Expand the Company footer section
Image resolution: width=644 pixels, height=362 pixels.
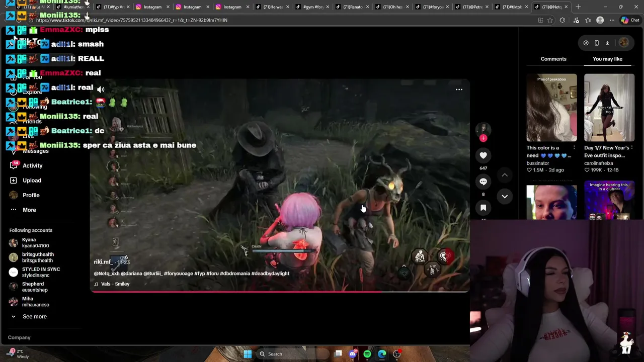(19, 337)
